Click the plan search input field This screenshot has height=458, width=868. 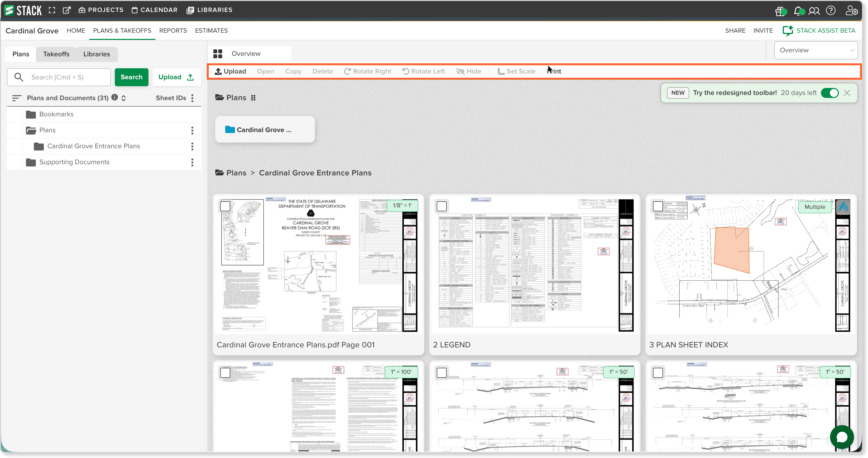pos(59,77)
